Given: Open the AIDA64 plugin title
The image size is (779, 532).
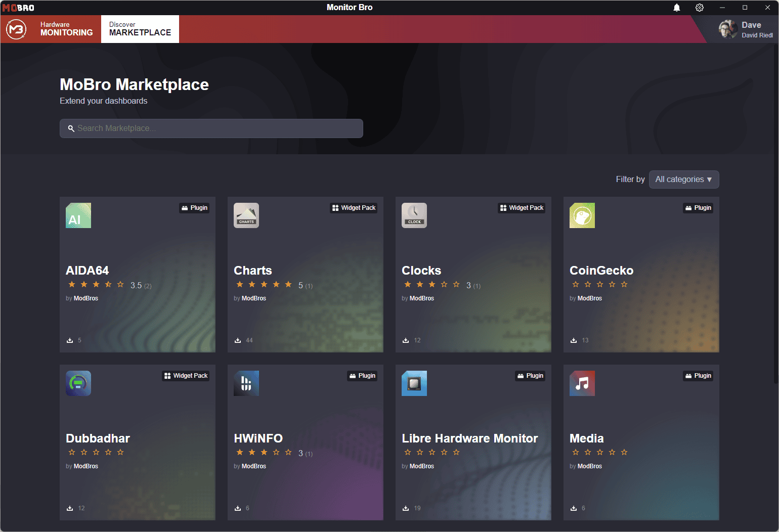Looking at the screenshot, I should click(x=88, y=271).
